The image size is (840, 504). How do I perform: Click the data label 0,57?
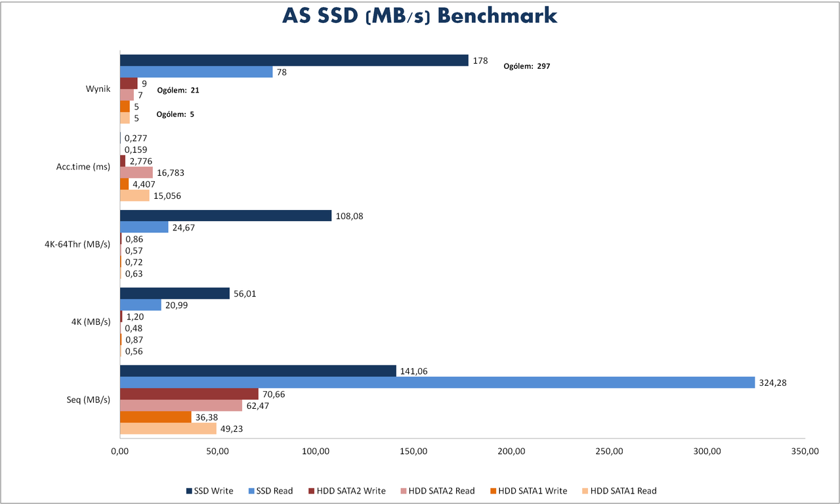pos(134,251)
